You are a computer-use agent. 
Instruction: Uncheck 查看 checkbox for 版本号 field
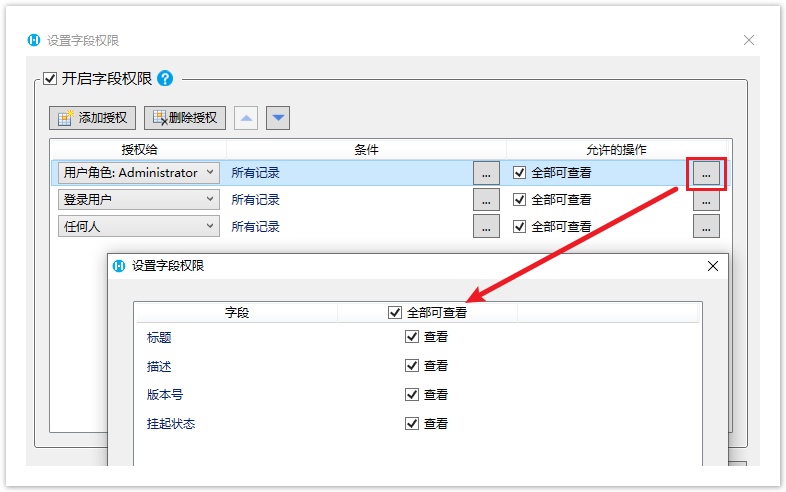click(x=412, y=395)
